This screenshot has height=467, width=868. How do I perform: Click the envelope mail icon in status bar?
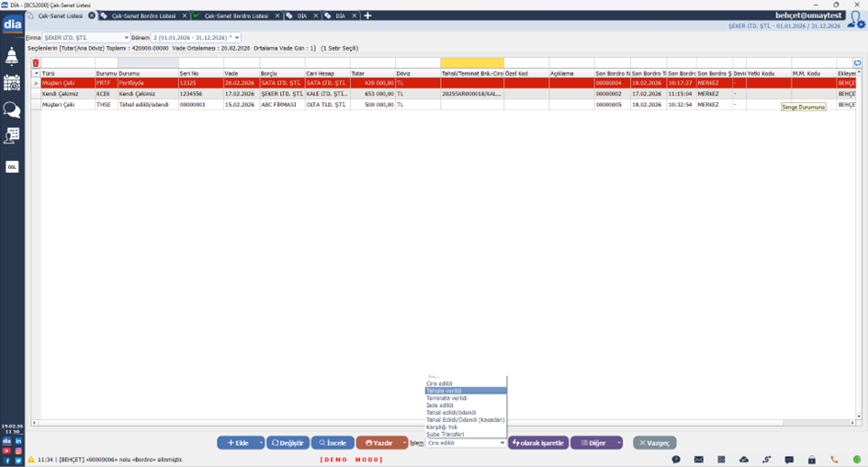point(699,460)
